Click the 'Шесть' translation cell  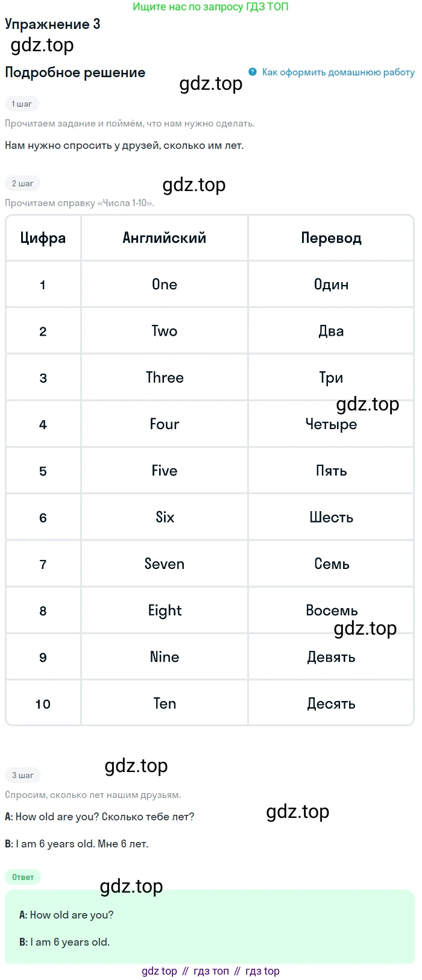(x=331, y=518)
